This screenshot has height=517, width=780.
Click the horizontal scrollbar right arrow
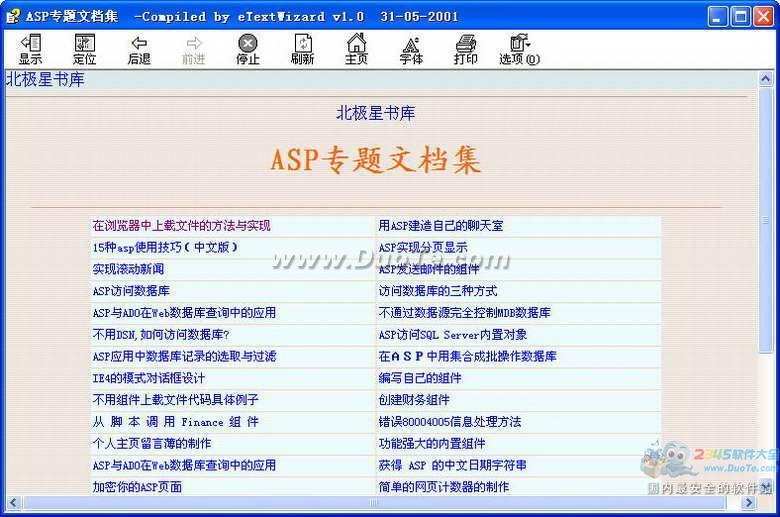tap(748, 503)
